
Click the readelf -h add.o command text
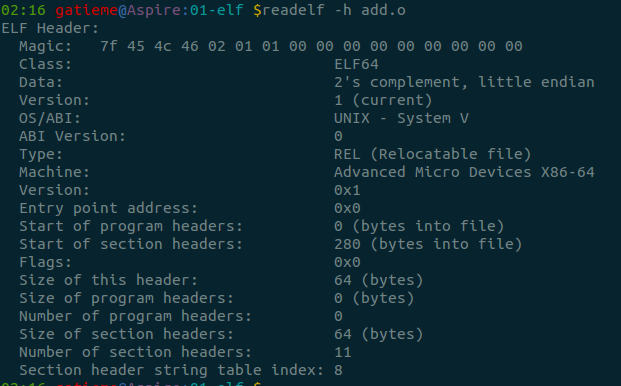coord(334,10)
